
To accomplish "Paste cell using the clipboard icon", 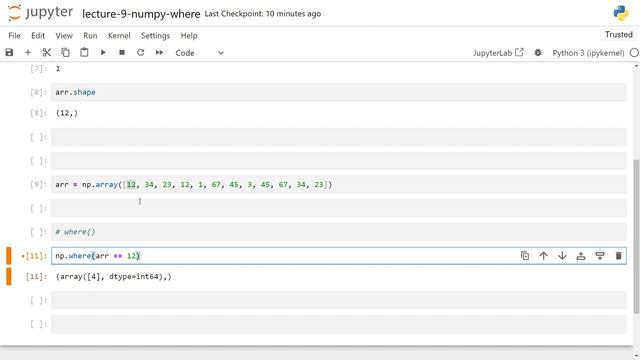I will coord(84,53).
